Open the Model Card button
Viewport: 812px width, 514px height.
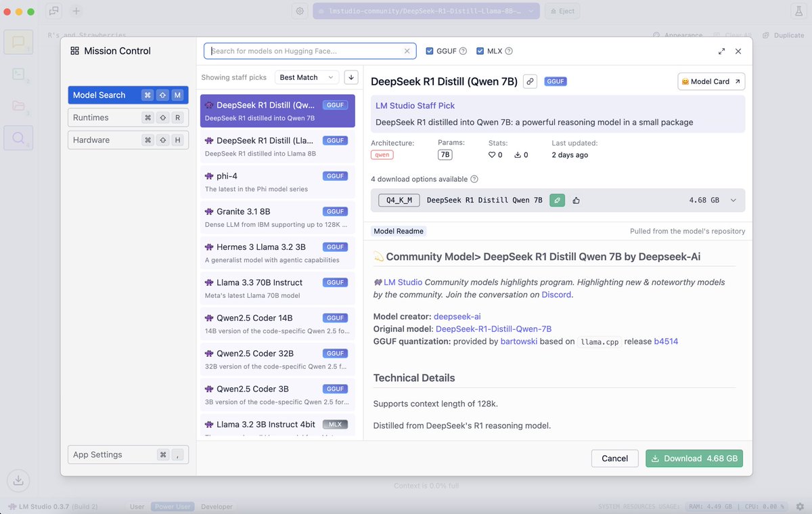(711, 81)
